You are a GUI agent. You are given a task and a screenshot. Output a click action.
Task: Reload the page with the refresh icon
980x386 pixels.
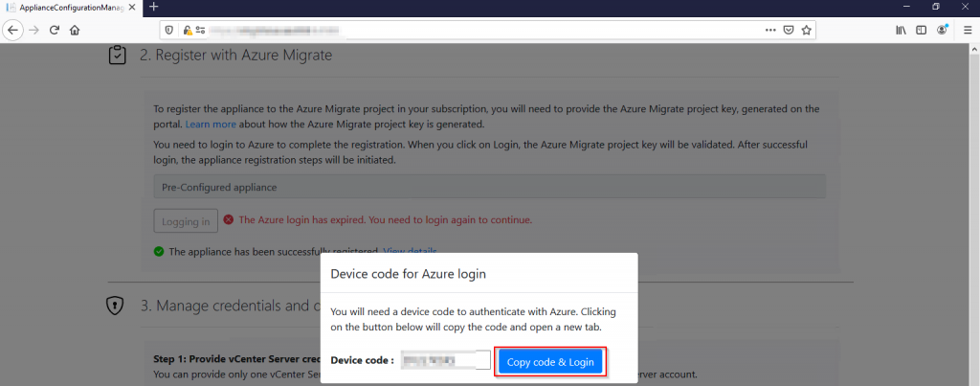tap(55, 30)
